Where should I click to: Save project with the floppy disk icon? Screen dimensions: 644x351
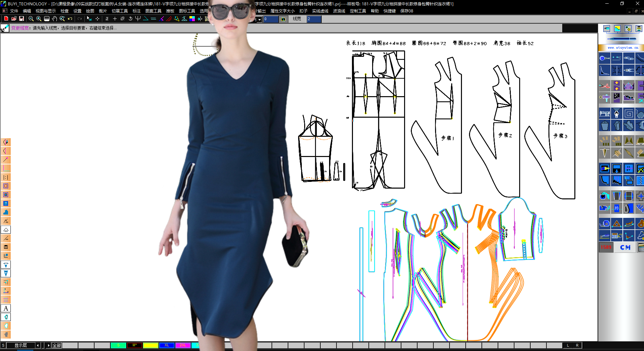click(x=22, y=19)
